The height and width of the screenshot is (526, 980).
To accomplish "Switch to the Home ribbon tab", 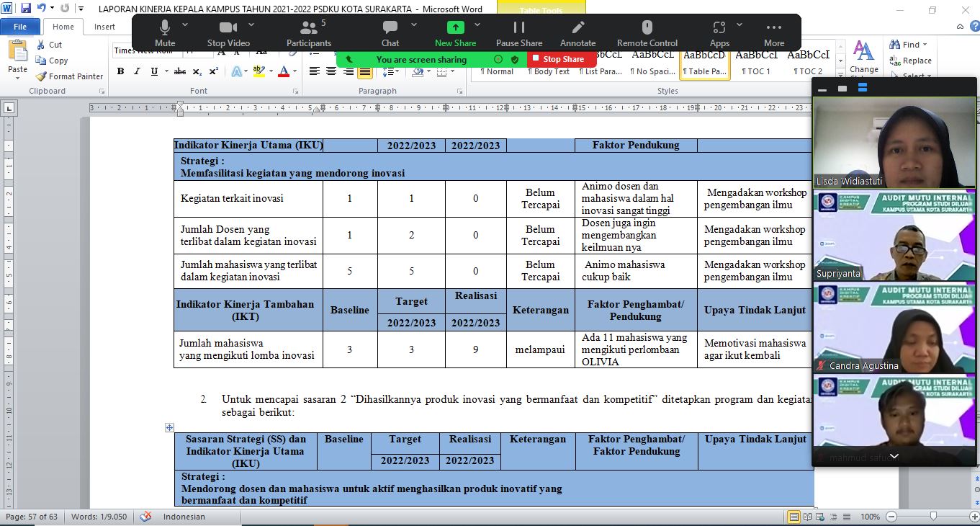I will [x=63, y=27].
